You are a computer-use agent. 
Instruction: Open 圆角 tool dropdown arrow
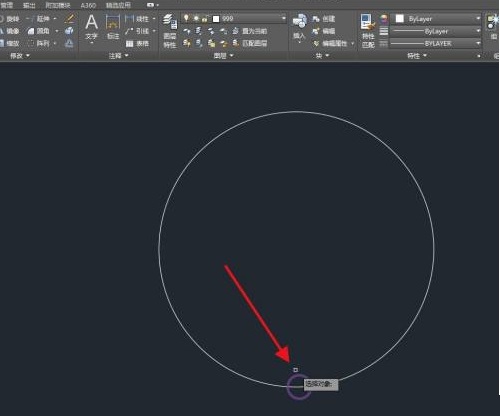[56, 31]
